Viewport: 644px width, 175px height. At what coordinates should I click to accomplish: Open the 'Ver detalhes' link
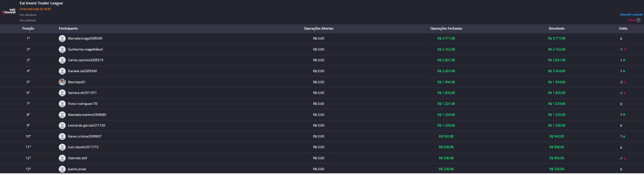tap(28, 15)
